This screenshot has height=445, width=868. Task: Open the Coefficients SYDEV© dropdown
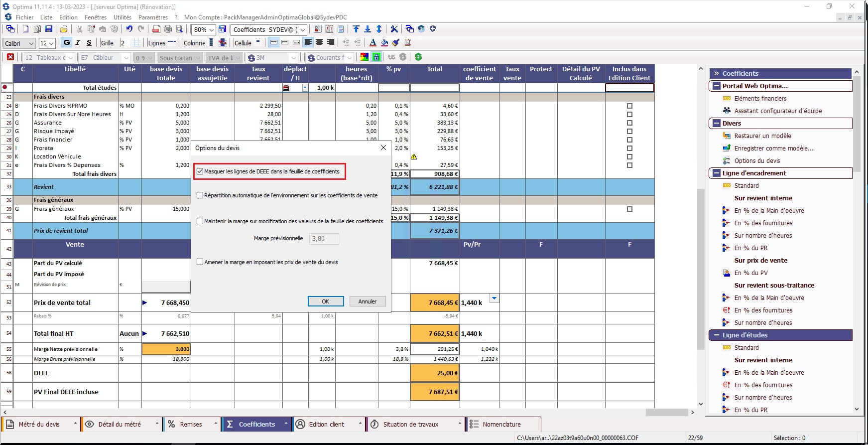tap(302, 30)
